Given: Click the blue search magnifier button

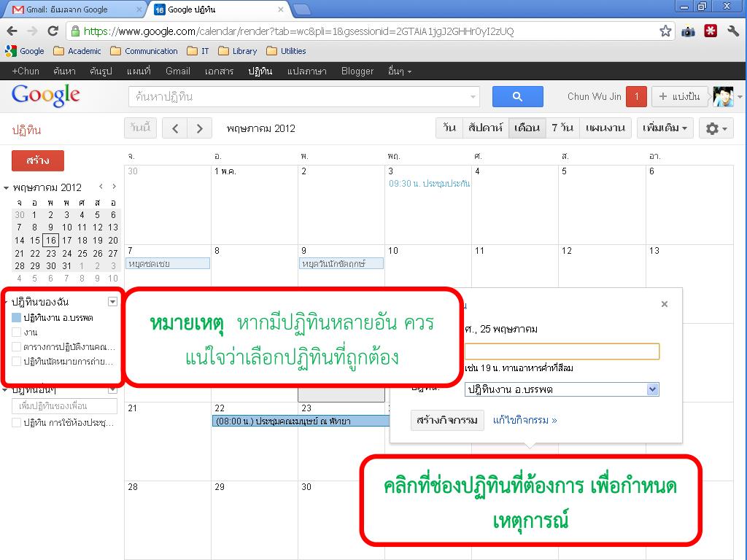Looking at the screenshot, I should click(517, 97).
